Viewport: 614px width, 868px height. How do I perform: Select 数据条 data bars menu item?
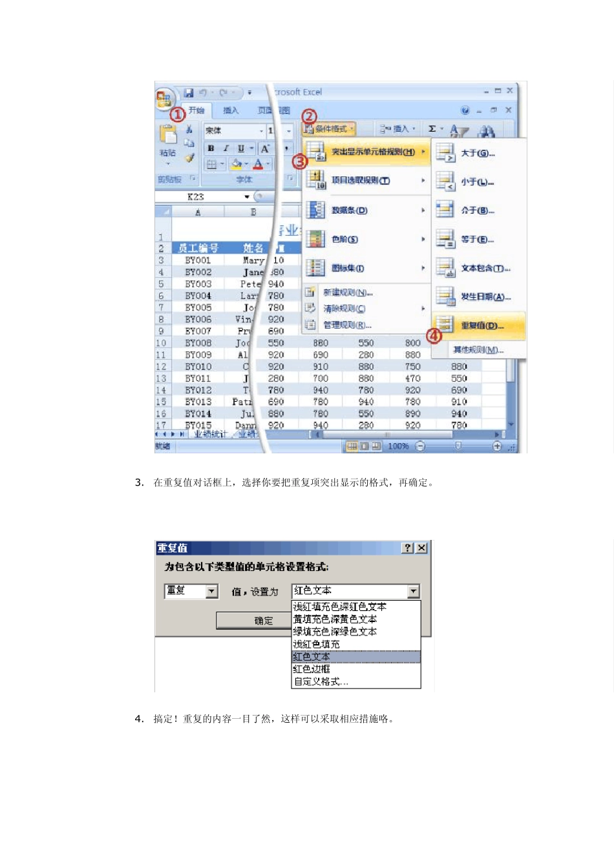(366, 210)
